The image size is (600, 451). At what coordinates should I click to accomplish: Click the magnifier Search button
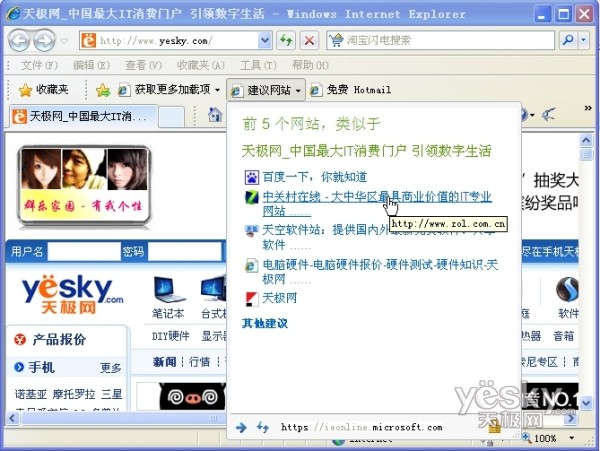point(568,40)
